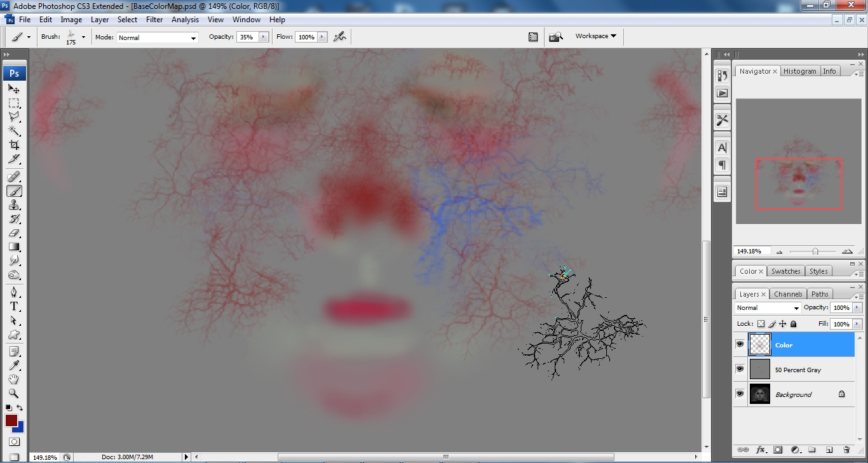Select the Eraser tool

click(14, 232)
